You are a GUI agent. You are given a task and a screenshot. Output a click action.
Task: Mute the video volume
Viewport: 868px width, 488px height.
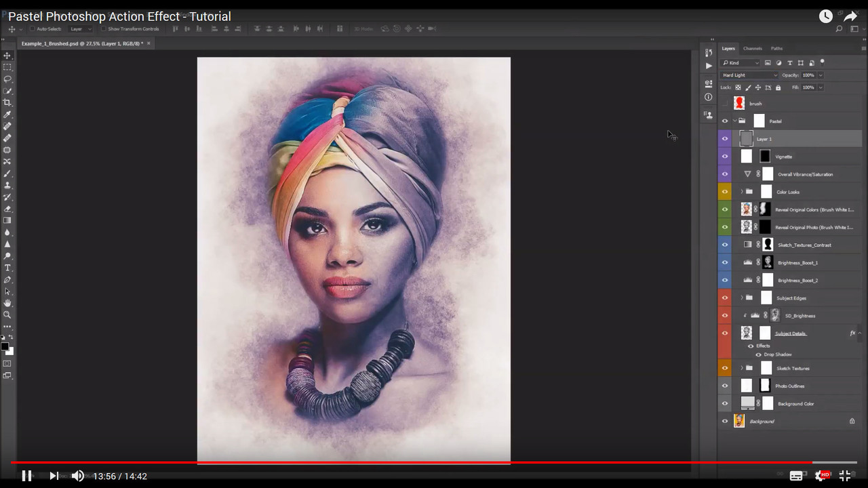78,476
